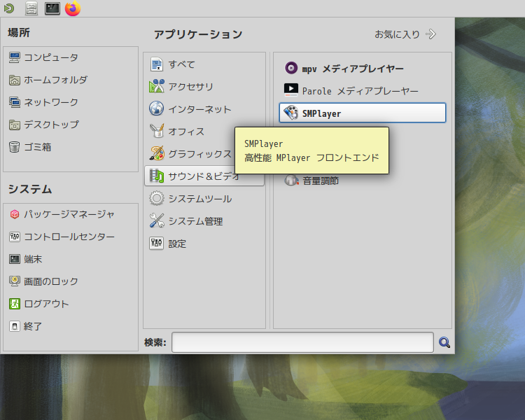This screenshot has height=420, width=525.
Task: Click the システム管理 tools icon
Action: click(x=156, y=221)
